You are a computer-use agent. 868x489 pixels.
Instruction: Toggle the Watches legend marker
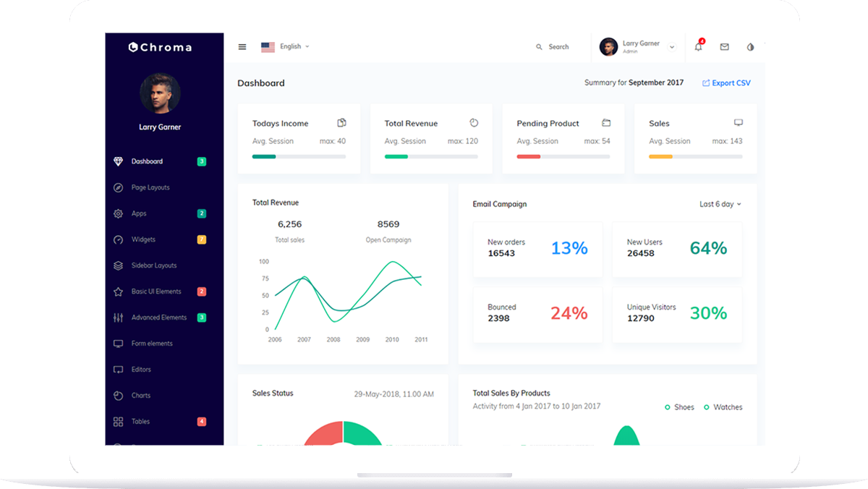[x=707, y=407]
